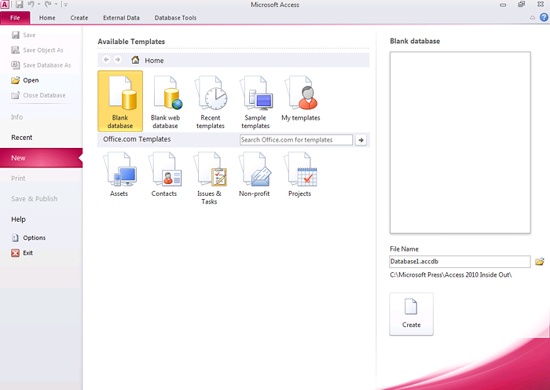Open the Print page
The image size is (550, 390).
(x=18, y=178)
